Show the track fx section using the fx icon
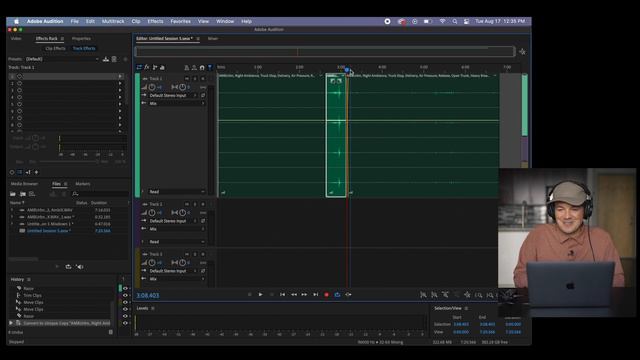 (147, 67)
